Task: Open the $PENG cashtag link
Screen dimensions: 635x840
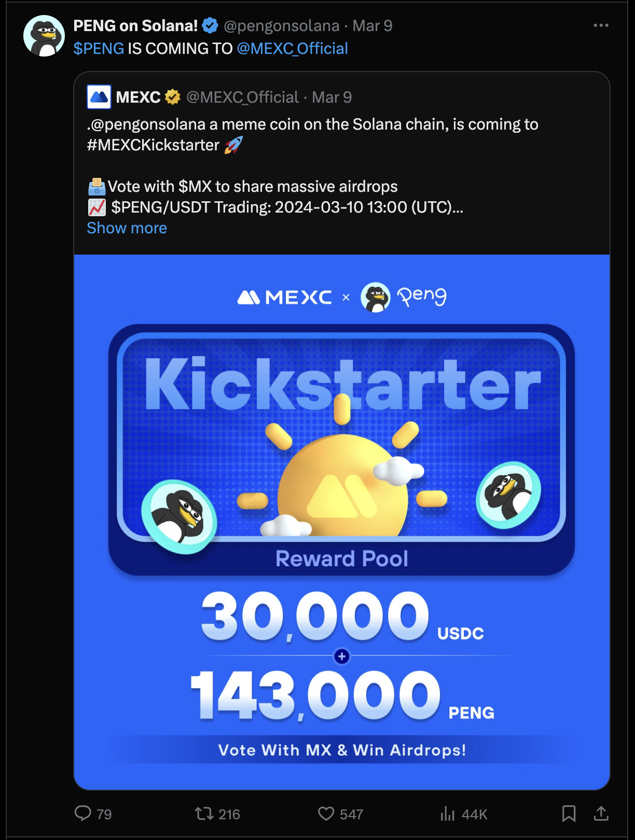Action: (x=99, y=49)
